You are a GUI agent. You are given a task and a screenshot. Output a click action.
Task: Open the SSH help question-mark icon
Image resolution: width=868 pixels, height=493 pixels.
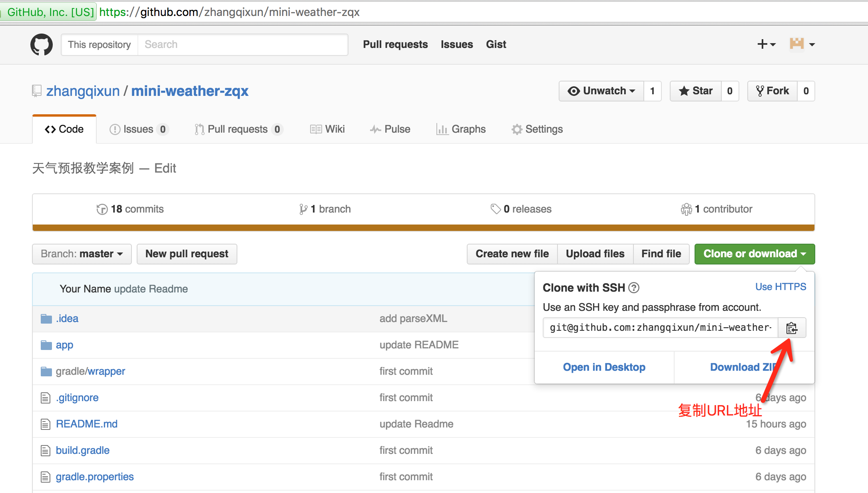[634, 288]
